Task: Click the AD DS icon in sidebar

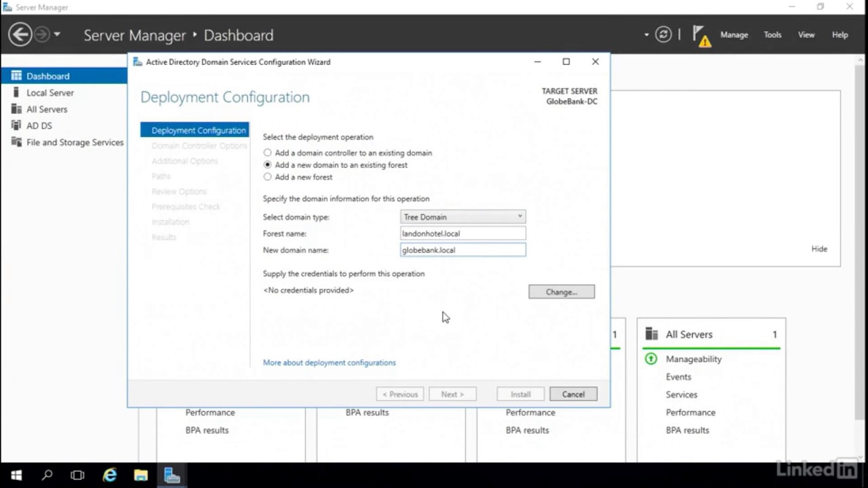Action: (x=16, y=125)
